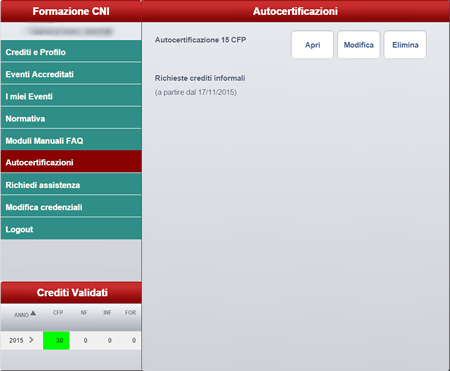The width and height of the screenshot is (450, 371).
Task: Click the INF column header
Action: (x=107, y=313)
